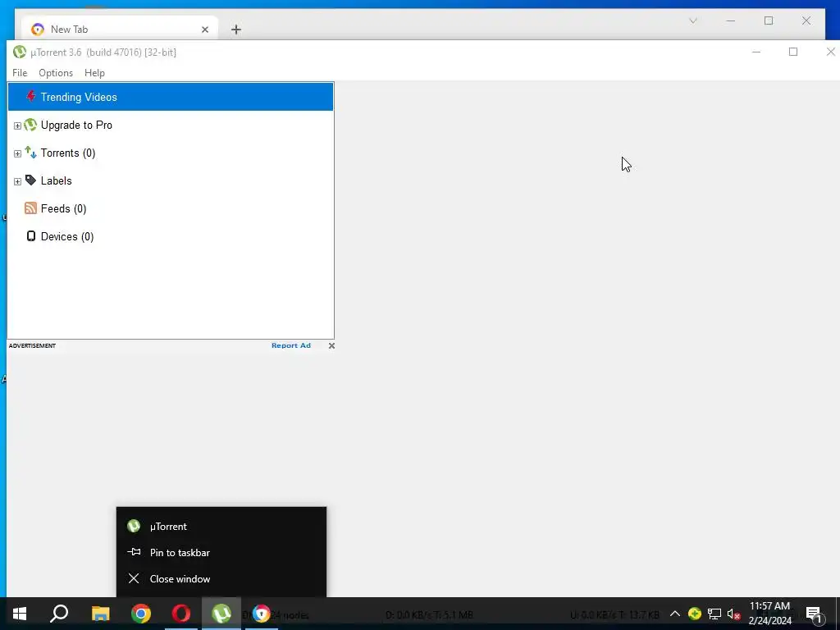Click the shield browser taskbar icon
This screenshot has width=840, height=630.
(x=262, y=614)
